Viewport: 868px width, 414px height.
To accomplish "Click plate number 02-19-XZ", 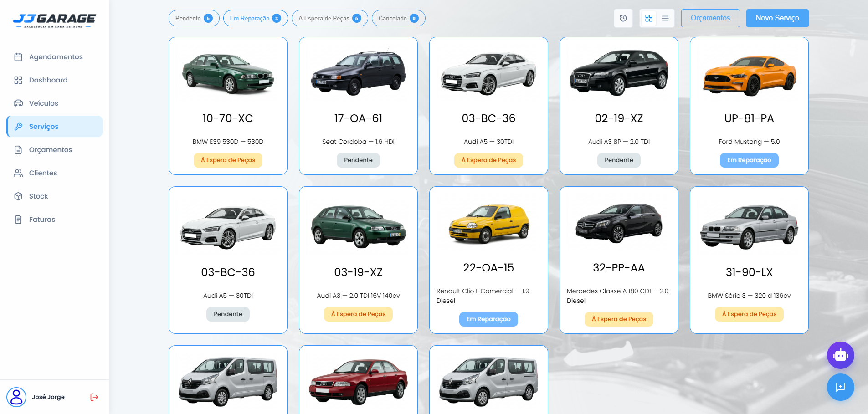I will (x=619, y=118).
